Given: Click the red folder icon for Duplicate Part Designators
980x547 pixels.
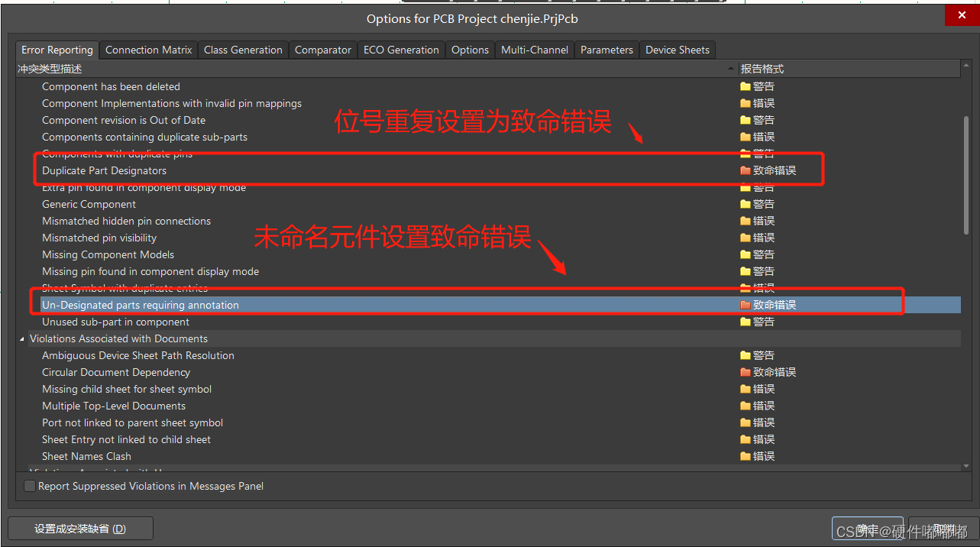Looking at the screenshot, I should [746, 170].
